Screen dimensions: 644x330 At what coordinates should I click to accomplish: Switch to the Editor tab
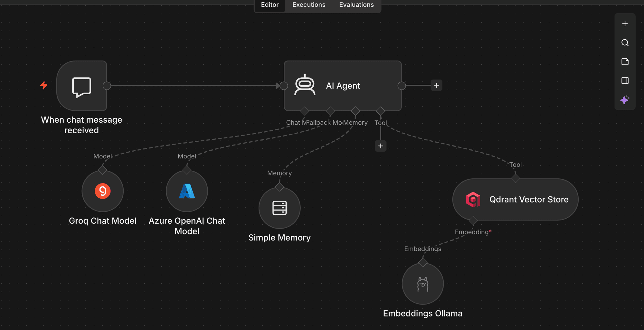(270, 5)
